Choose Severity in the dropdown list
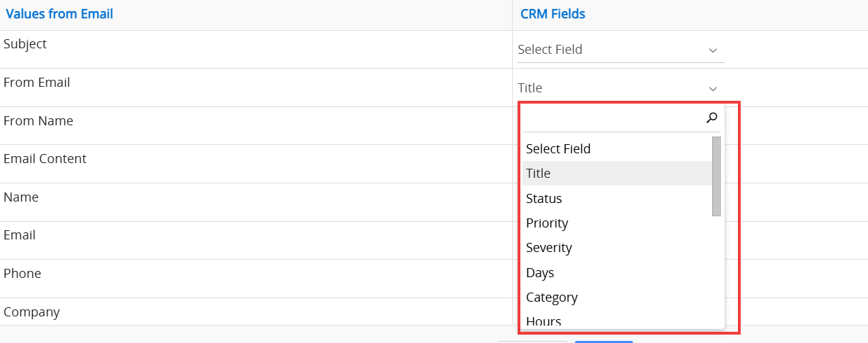 tap(549, 248)
